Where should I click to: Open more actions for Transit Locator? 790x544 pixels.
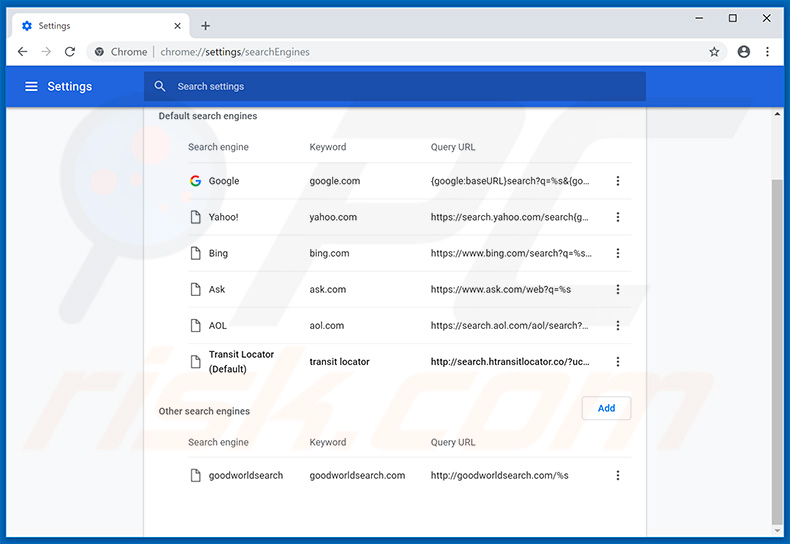tap(618, 362)
